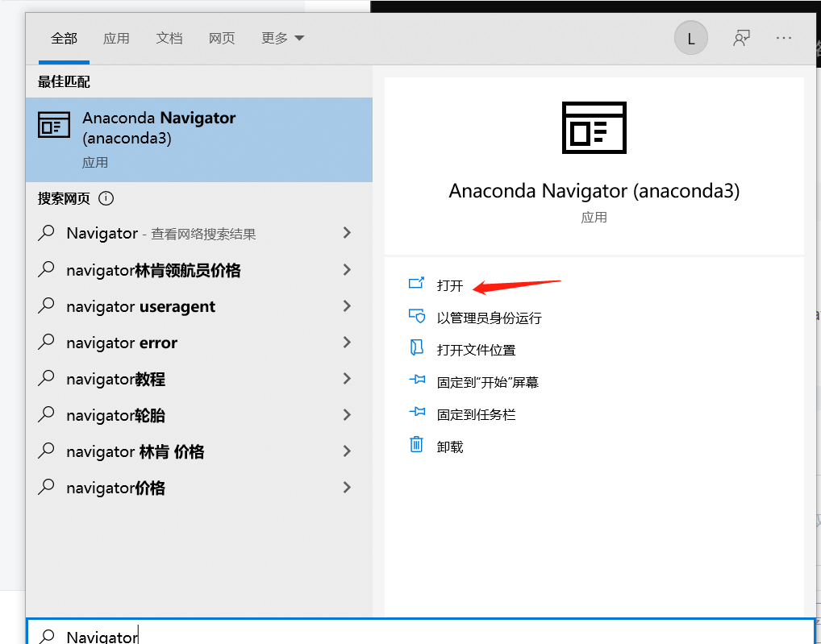Open the three-dots options menu

pyautogui.click(x=784, y=38)
